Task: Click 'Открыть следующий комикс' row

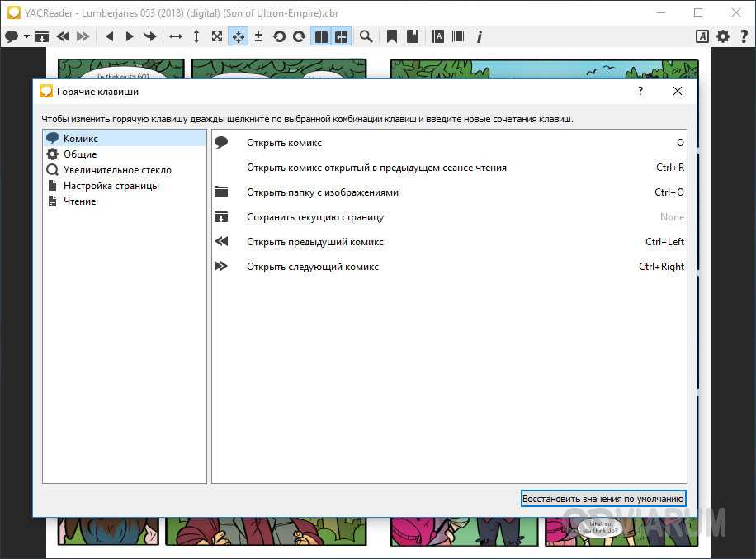Action: click(313, 267)
